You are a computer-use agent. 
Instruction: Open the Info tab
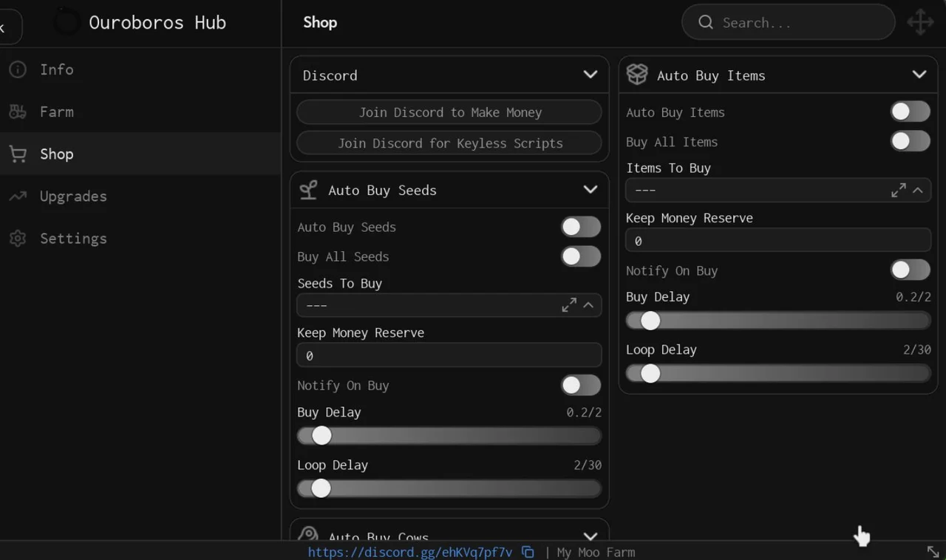(x=140, y=69)
